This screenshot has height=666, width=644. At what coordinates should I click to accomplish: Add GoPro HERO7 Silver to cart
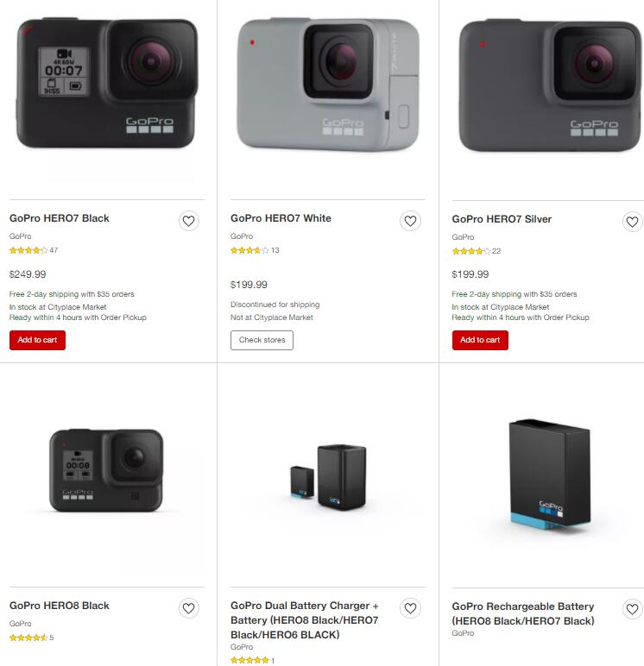coord(480,340)
